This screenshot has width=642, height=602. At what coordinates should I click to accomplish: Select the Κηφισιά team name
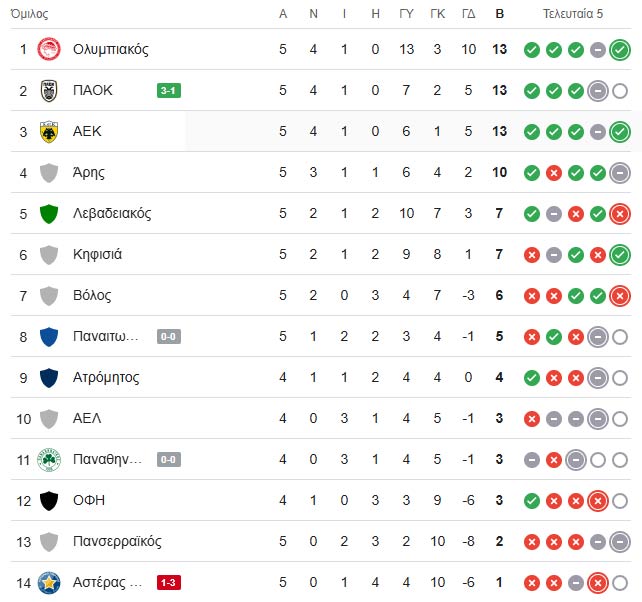point(98,254)
